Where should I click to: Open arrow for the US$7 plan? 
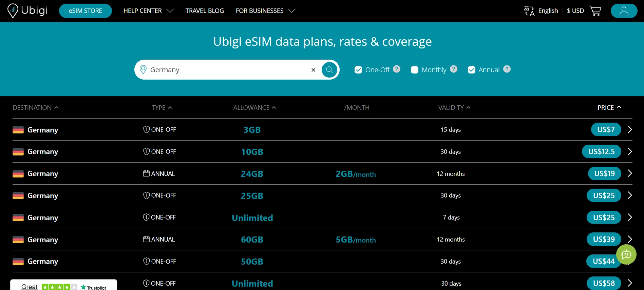click(x=630, y=129)
